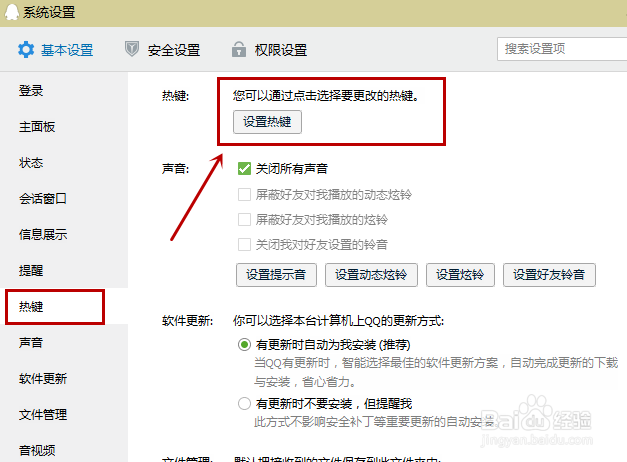
Task: Open 软件更新 in the sidebar
Action: pyautogui.click(x=43, y=378)
